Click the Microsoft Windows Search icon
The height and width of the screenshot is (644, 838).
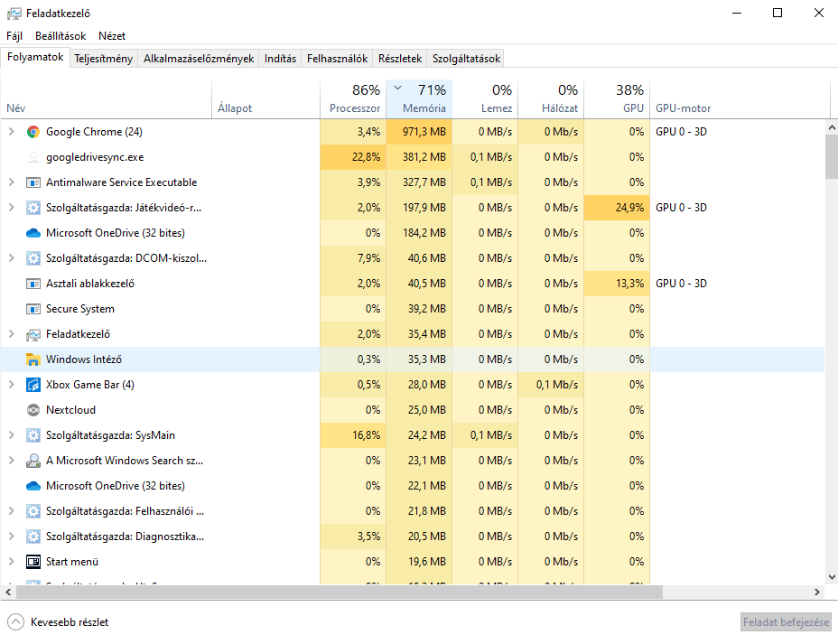tap(33, 461)
